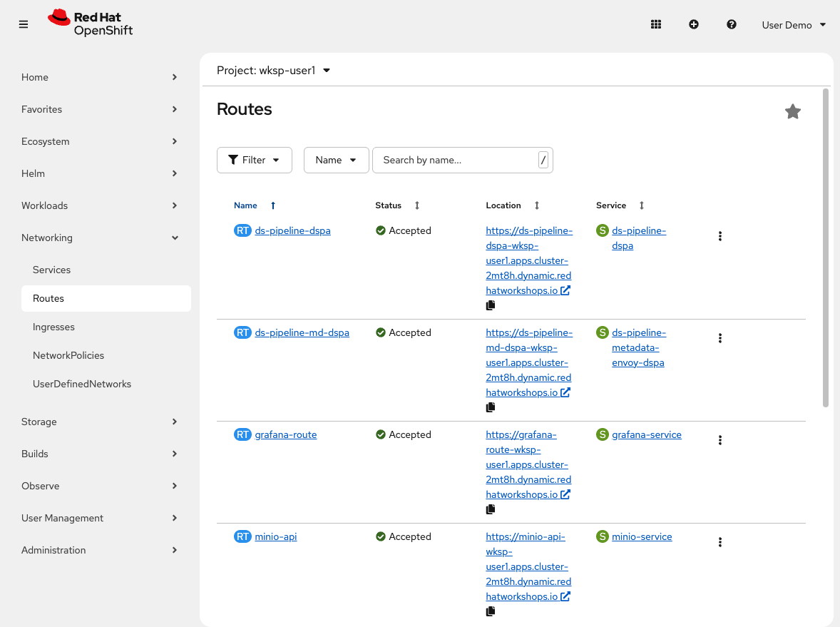Click the hamburger navigation toggle icon
This screenshot has width=840, height=627.
pyautogui.click(x=24, y=24)
